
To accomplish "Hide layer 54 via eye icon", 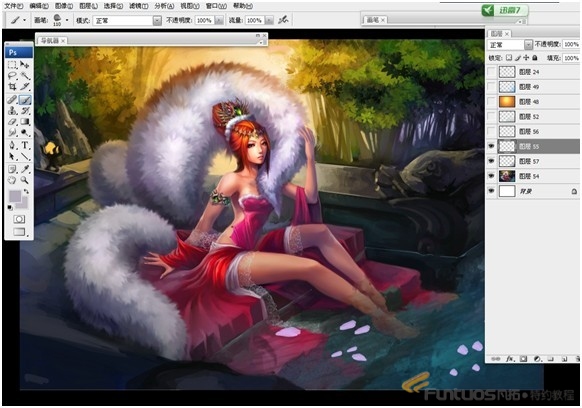I will [491, 176].
